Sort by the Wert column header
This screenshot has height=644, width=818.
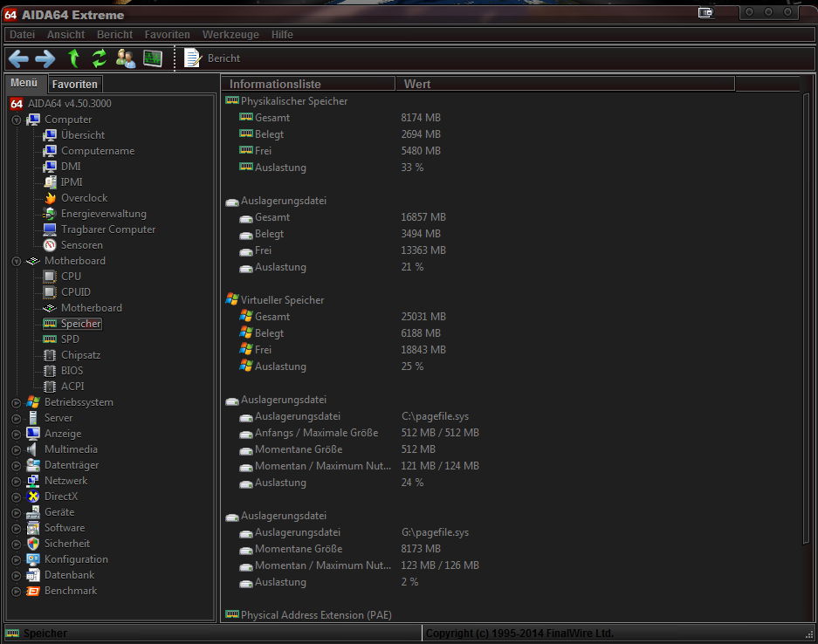[565, 84]
